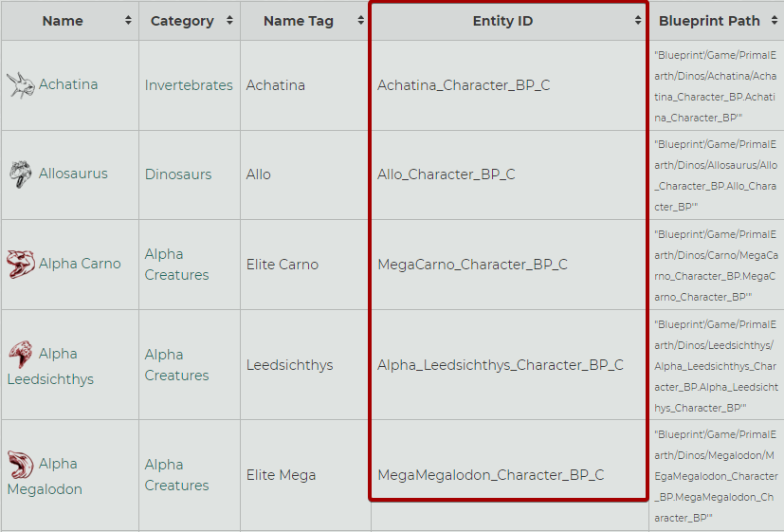
Task: Open the Alpha Carno link
Action: 80,264
